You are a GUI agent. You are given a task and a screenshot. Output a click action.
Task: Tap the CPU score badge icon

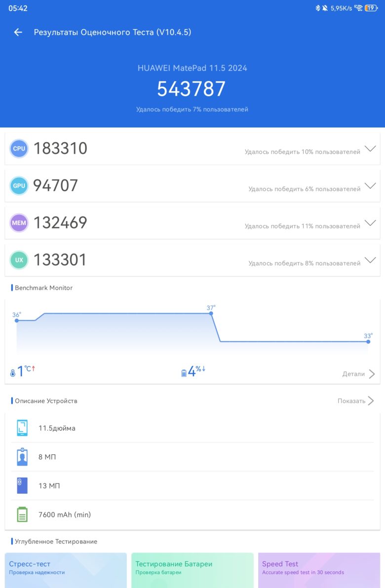19,148
